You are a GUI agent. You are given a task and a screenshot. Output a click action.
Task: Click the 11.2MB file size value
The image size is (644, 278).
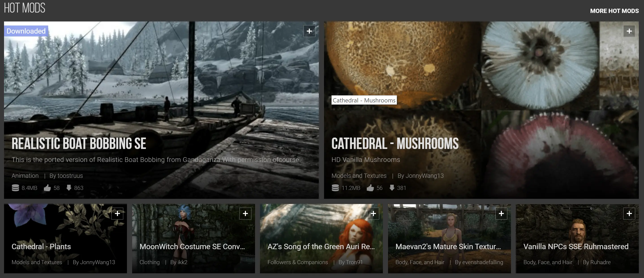point(351,188)
